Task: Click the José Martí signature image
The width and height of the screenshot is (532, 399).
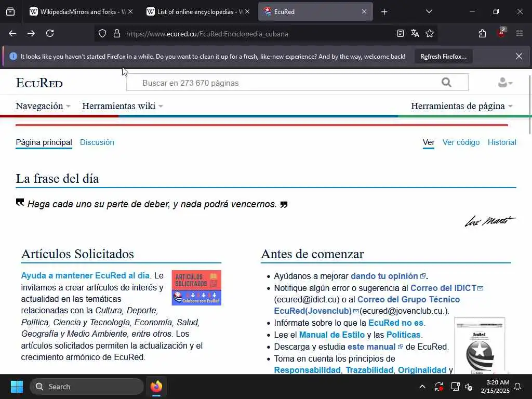Action: [x=490, y=221]
